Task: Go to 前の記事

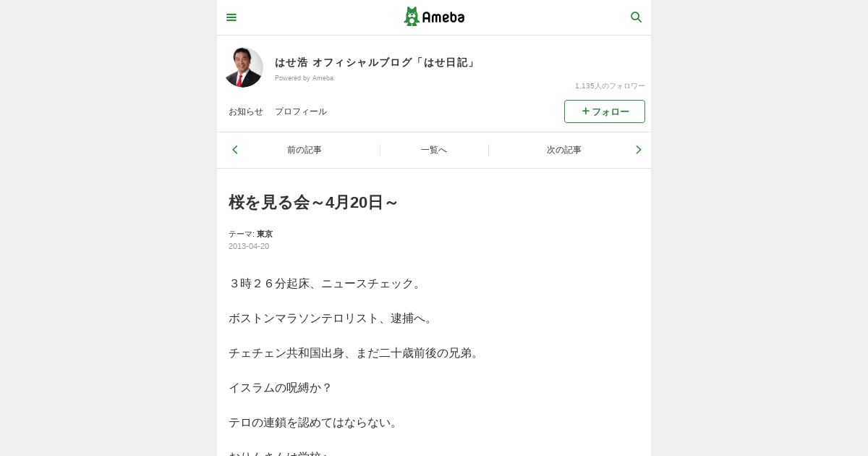Action: pos(305,150)
